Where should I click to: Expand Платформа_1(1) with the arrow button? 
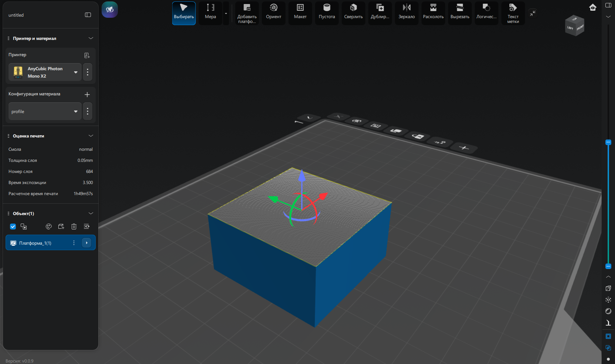(86, 243)
